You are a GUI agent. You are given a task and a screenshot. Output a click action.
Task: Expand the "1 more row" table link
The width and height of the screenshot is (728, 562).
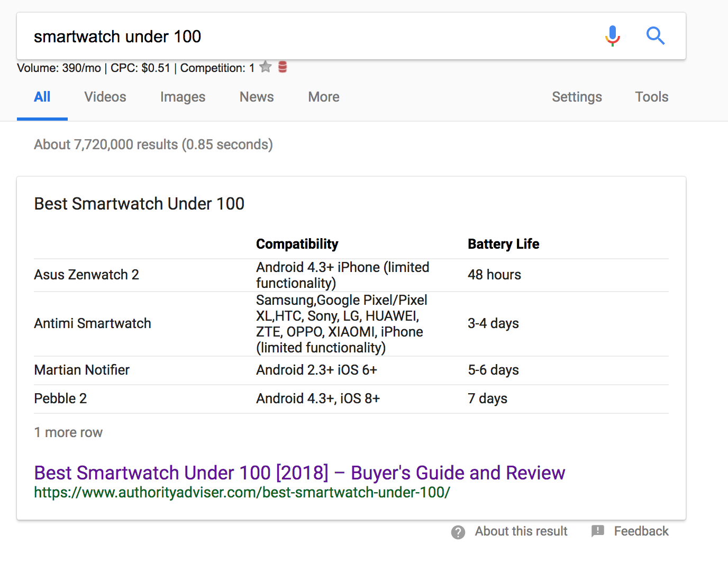click(x=68, y=432)
